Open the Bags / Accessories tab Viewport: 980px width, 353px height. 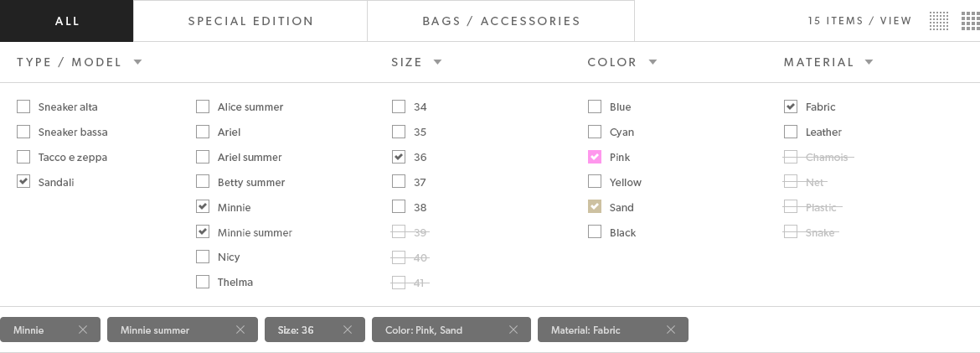501,21
